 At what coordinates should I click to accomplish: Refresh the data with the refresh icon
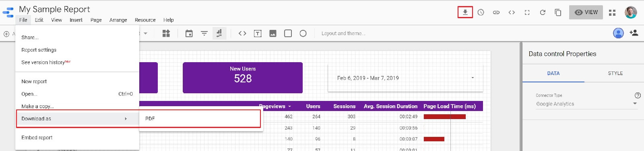543,13
